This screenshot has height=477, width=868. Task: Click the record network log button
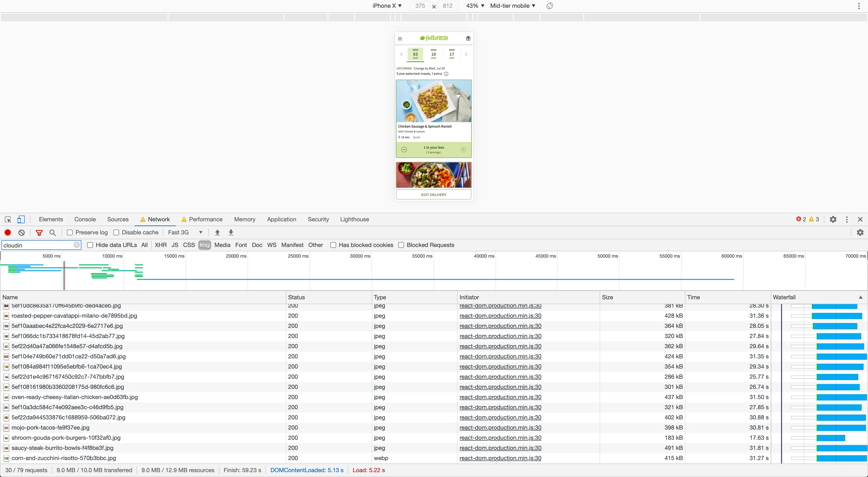click(8, 232)
